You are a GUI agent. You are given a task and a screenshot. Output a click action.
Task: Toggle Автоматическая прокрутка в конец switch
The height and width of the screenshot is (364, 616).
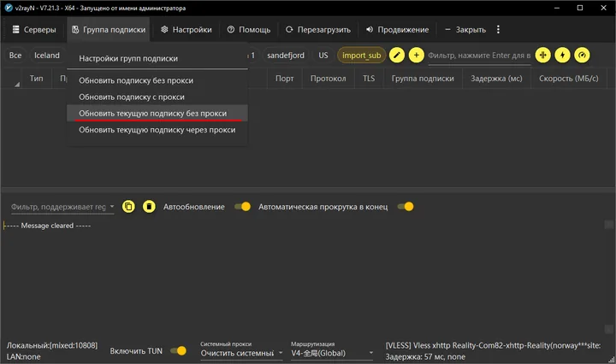(x=406, y=207)
